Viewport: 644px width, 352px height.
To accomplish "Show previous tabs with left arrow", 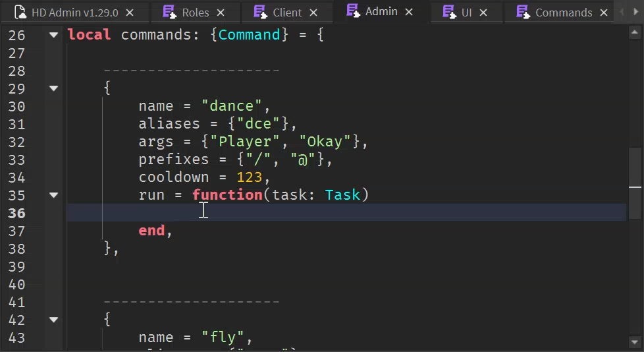I will pyautogui.click(x=622, y=12).
